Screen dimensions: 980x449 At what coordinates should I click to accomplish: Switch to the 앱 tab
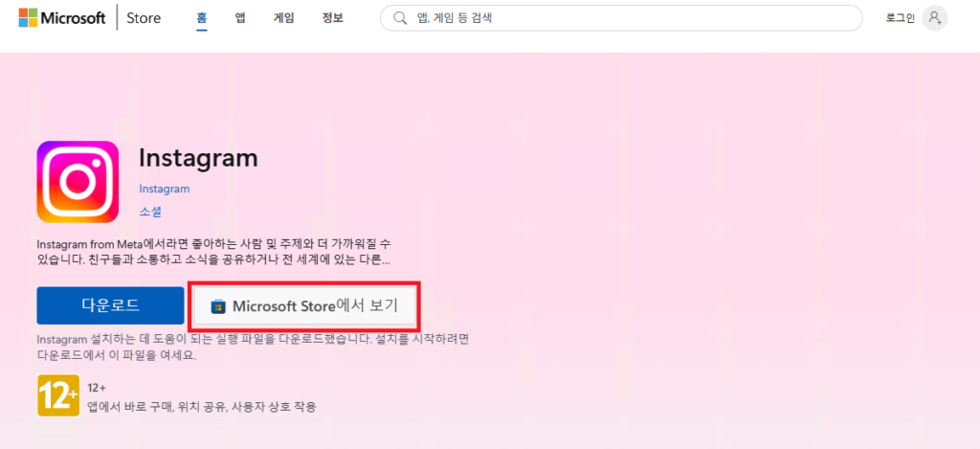tap(240, 18)
